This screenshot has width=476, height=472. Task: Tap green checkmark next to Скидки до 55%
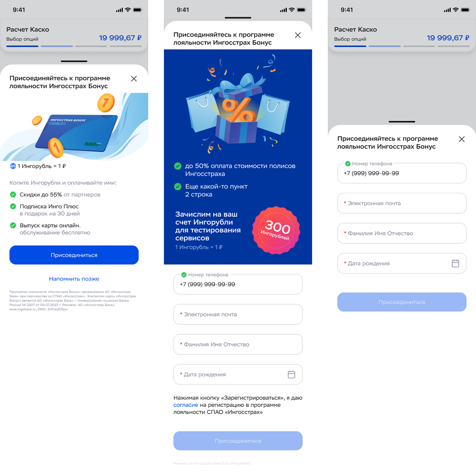coord(13,195)
